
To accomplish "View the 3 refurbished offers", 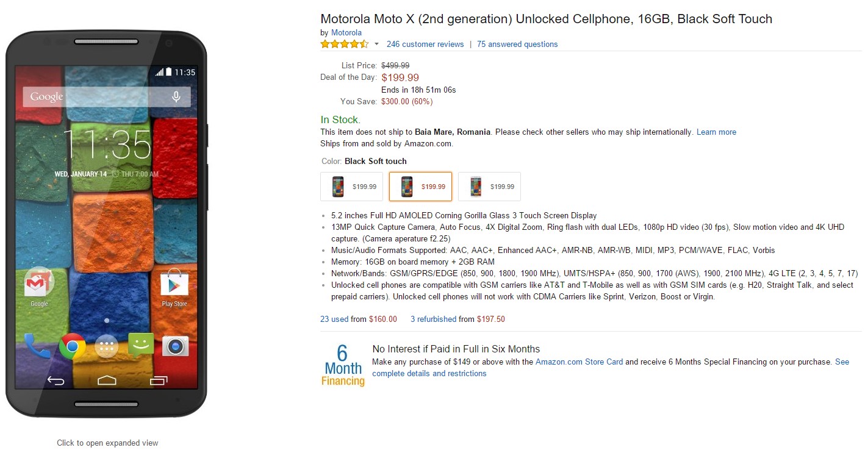I will (x=433, y=319).
